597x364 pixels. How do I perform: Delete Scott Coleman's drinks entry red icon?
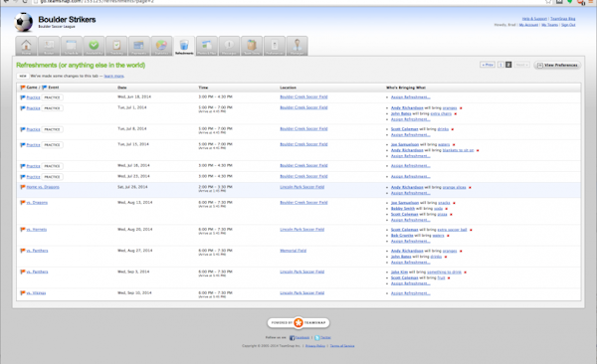[453, 129]
